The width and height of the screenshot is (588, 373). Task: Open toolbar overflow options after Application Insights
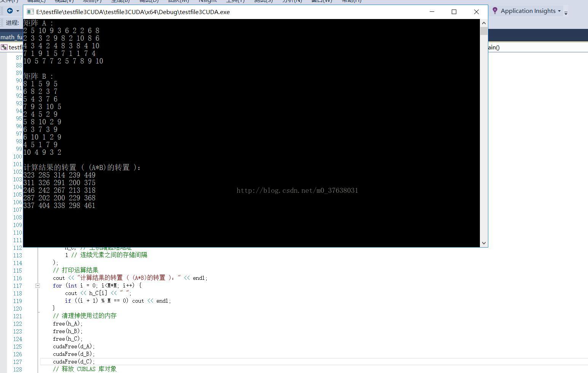(x=566, y=13)
